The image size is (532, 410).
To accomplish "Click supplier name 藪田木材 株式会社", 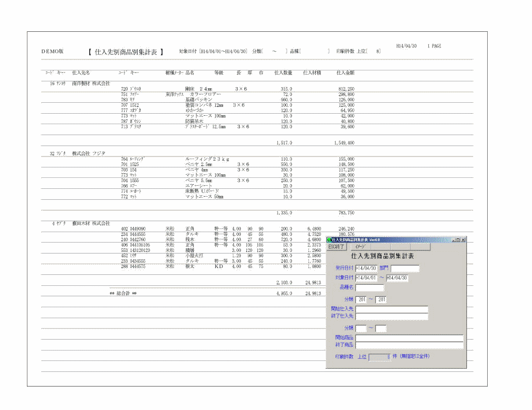I will [91, 223].
